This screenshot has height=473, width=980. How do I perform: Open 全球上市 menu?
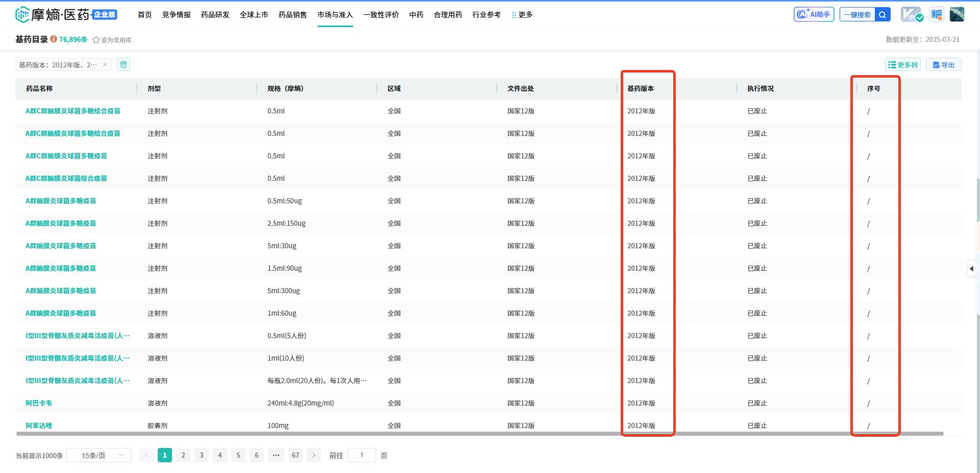point(254,15)
